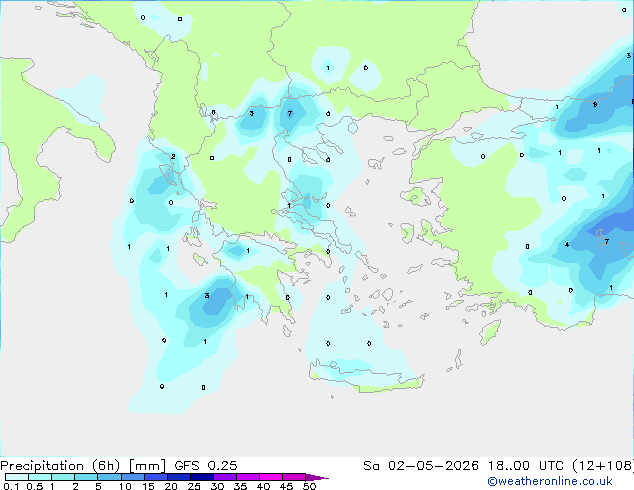Image resolution: width=634 pixels, height=490 pixels.
Task: Select the 0.5–1 mm legend color box
Action: (40, 477)
